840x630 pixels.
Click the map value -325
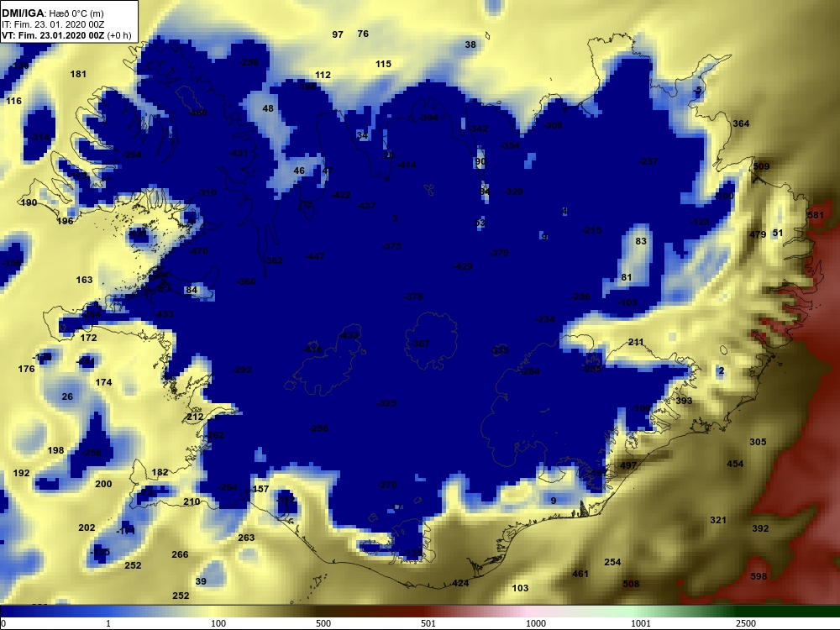pos(386,403)
